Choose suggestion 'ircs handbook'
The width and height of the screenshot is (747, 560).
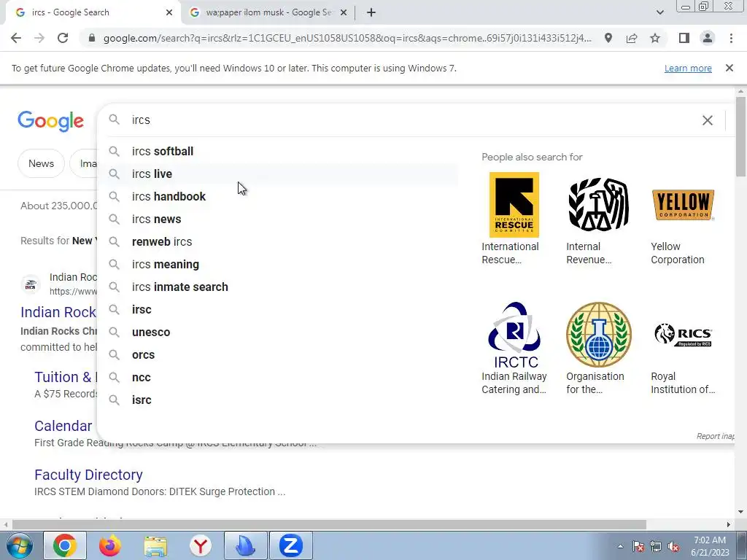coord(277,197)
